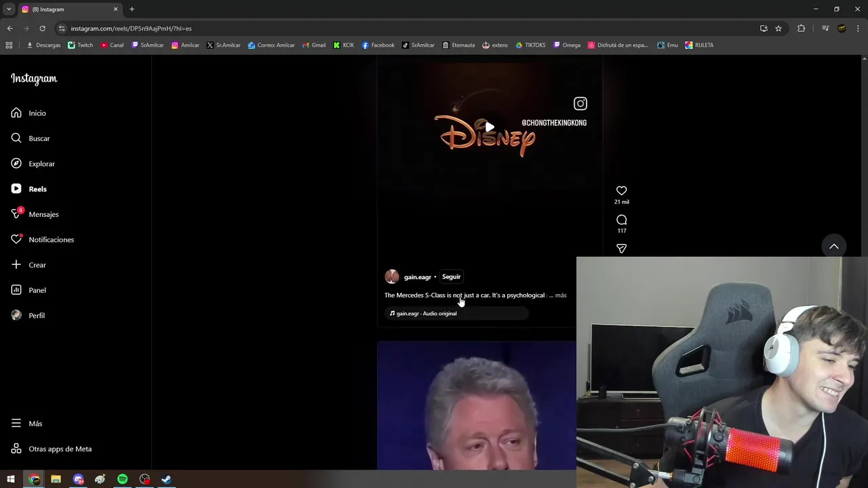Click Crear to make a post
The height and width of the screenshot is (488, 868).
[x=28, y=265]
